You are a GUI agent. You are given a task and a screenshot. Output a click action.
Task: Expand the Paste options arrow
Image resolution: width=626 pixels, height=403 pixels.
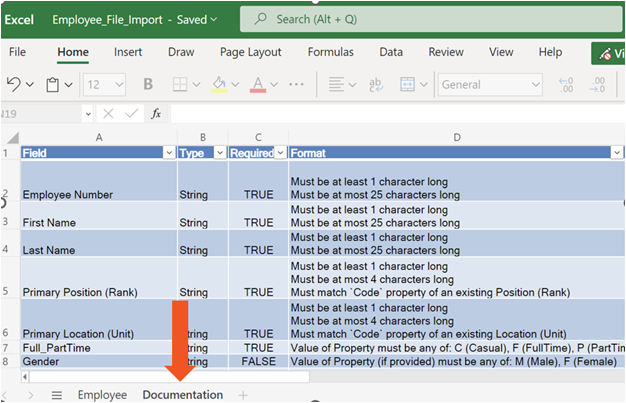[x=69, y=85]
